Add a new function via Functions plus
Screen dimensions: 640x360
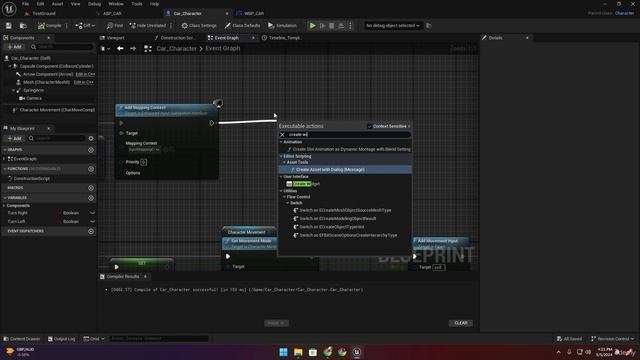click(91, 169)
